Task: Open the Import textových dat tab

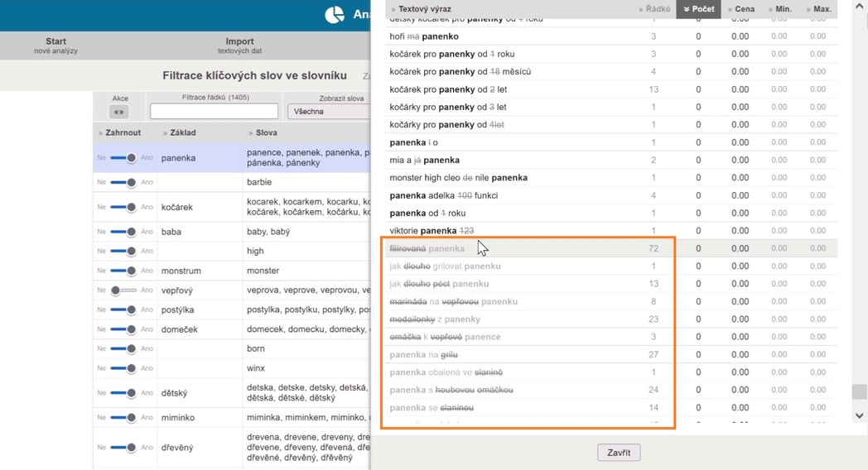Action: 239,46
